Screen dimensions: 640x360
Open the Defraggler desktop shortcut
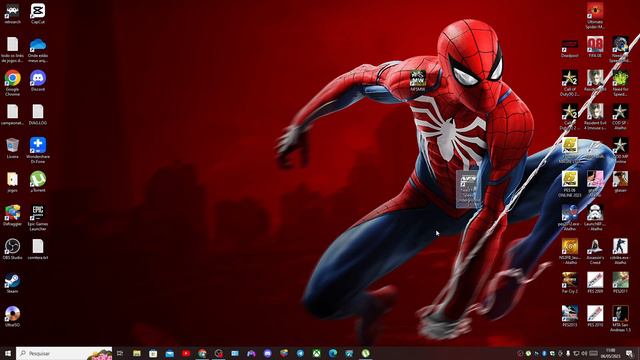(x=12, y=216)
